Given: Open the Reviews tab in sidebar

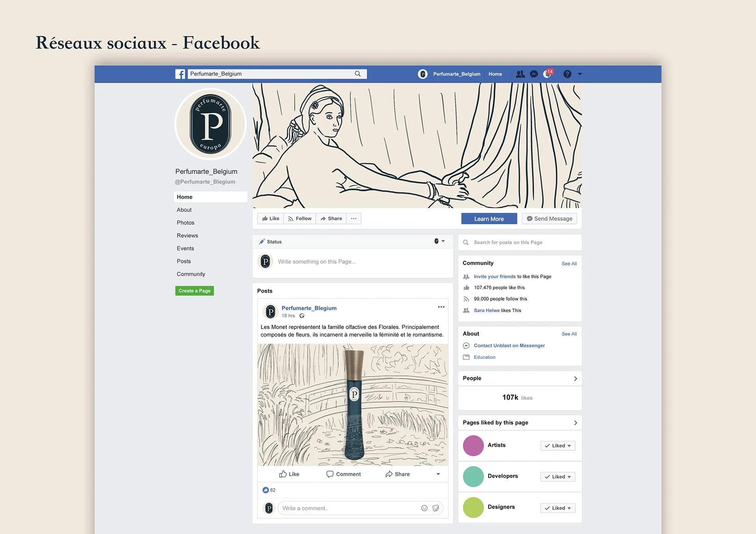Looking at the screenshot, I should point(187,235).
